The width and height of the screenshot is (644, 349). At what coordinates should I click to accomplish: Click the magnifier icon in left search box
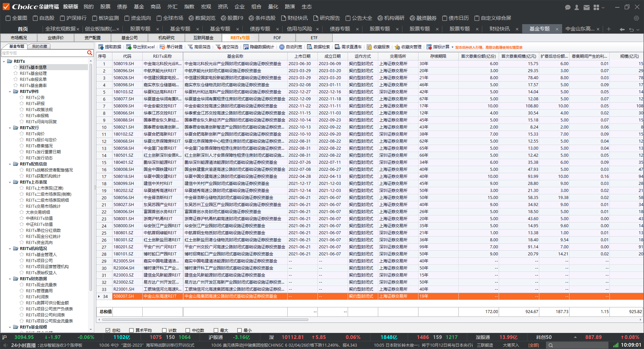coord(90,53)
